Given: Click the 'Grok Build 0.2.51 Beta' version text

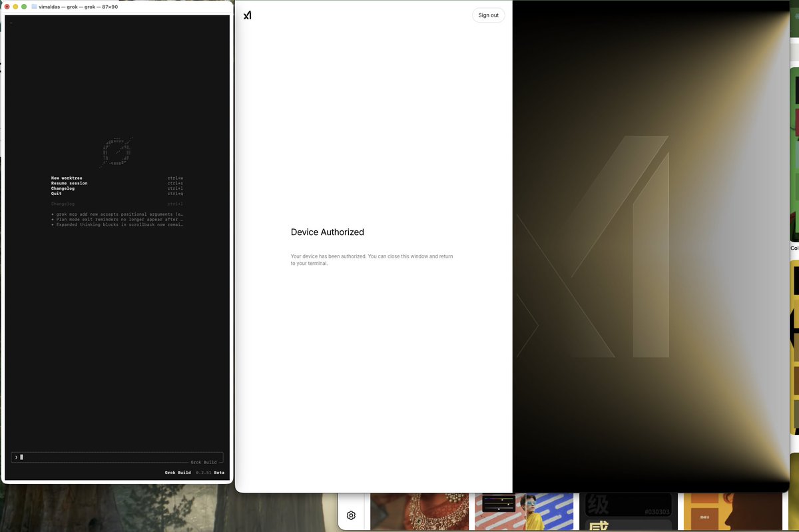Looking at the screenshot, I should [194, 473].
